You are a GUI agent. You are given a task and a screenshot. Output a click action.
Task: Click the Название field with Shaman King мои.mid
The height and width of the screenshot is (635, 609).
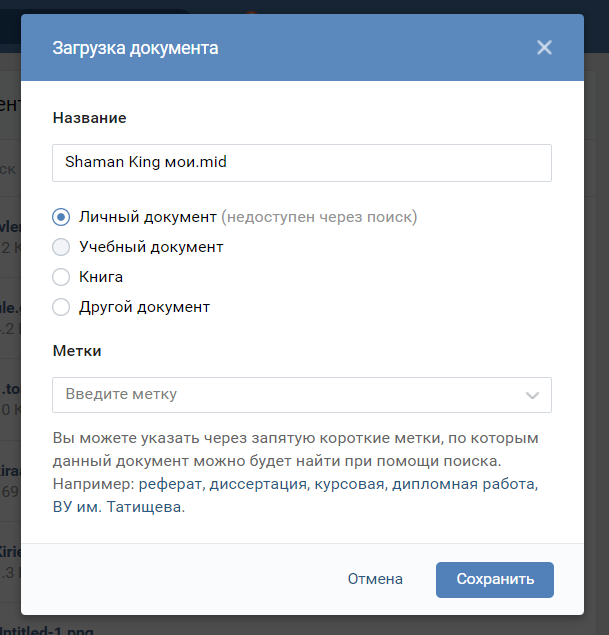point(301,163)
